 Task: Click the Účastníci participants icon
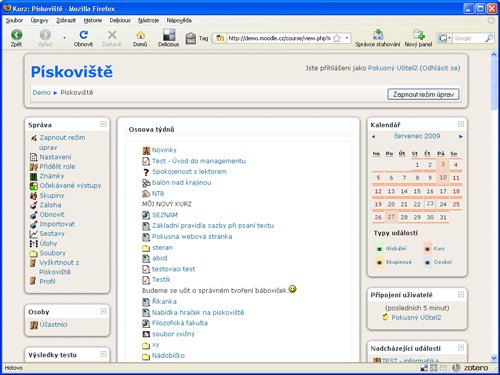[34, 325]
